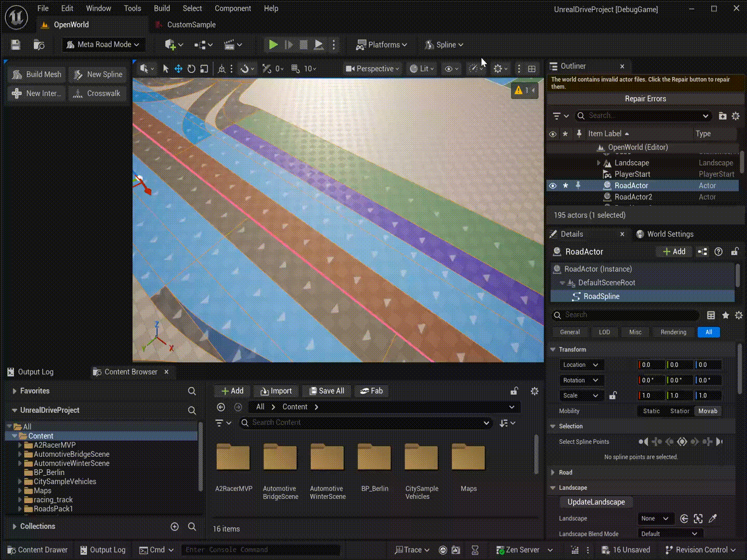Select all spline points icon
747x560 pixels.
[682, 442]
